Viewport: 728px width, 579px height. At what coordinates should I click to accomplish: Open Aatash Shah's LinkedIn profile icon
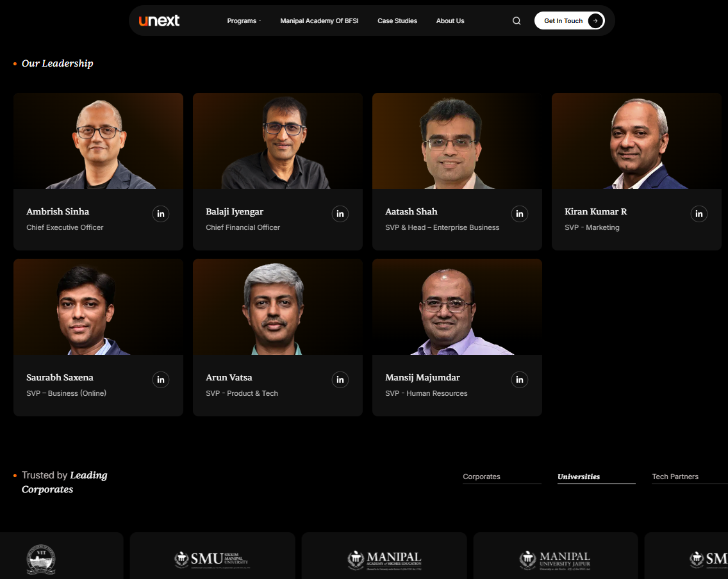click(x=520, y=213)
